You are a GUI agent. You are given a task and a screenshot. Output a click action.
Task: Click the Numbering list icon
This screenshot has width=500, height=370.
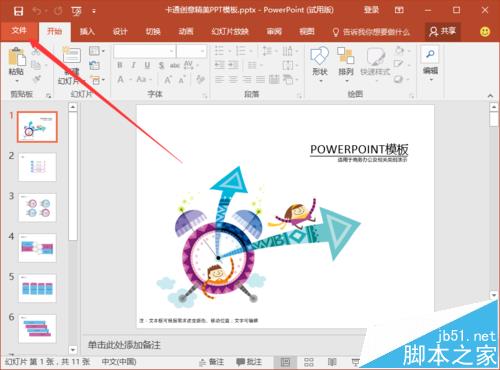point(242,51)
